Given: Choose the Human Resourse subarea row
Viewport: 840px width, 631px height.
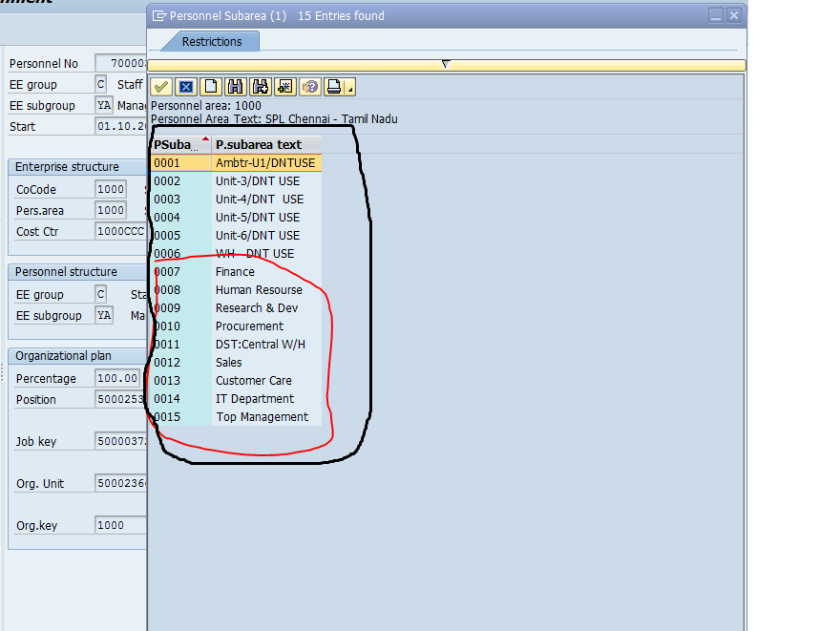Looking at the screenshot, I should [x=258, y=290].
